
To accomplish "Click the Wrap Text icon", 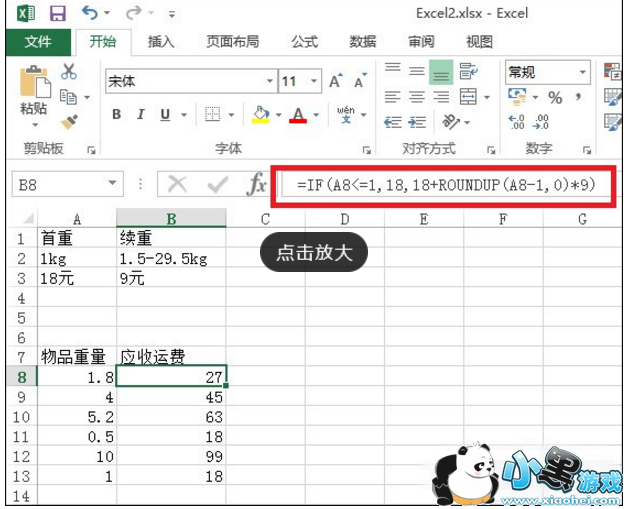I will pyautogui.click(x=468, y=71).
